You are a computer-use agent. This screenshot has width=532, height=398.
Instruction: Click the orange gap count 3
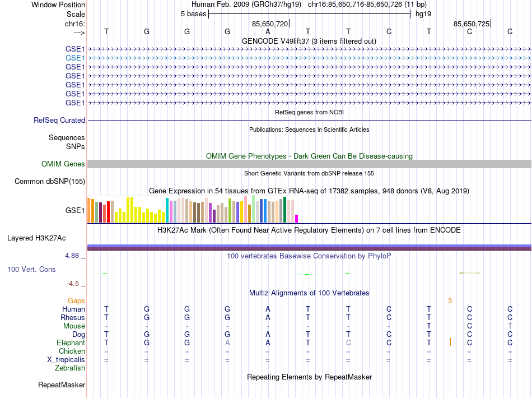click(450, 301)
